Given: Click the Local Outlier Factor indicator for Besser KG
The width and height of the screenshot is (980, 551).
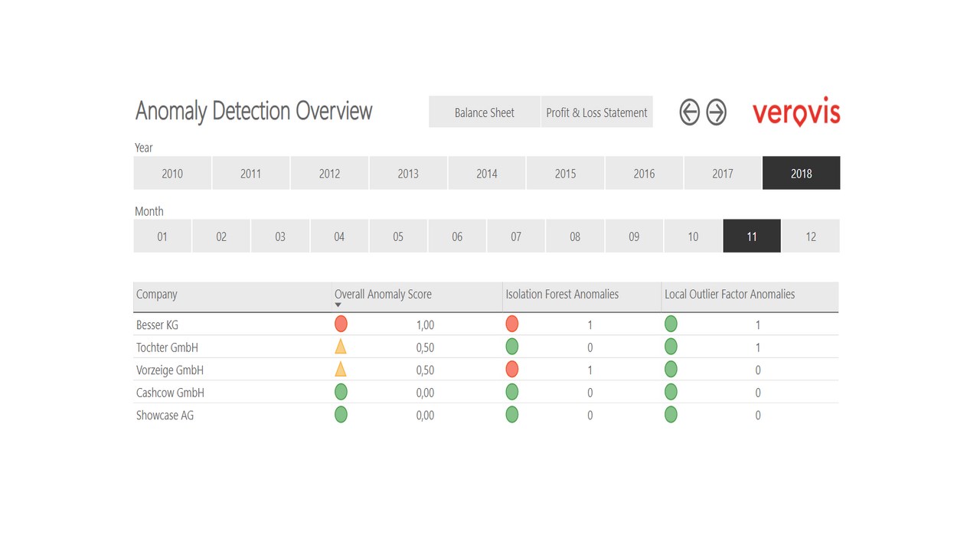Looking at the screenshot, I should [x=671, y=324].
